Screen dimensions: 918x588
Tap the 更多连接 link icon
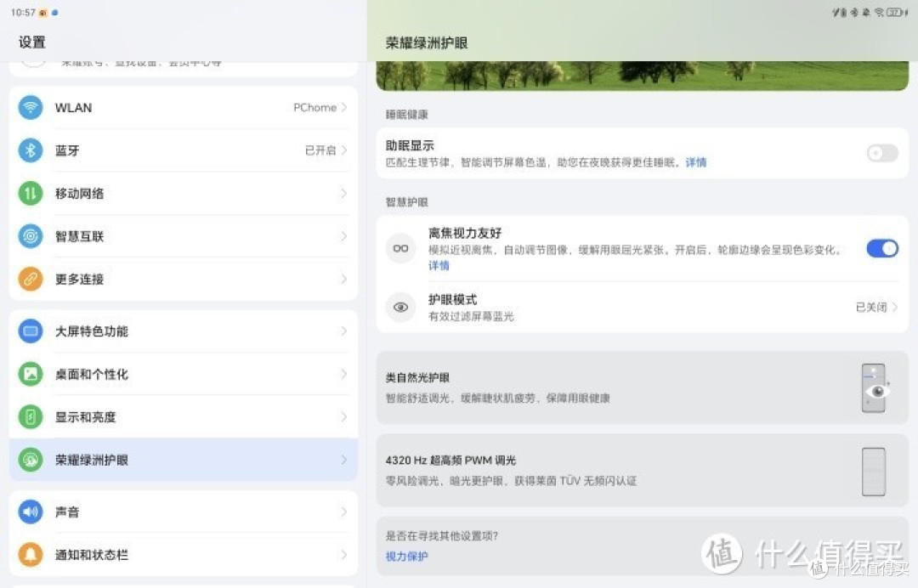click(31, 279)
